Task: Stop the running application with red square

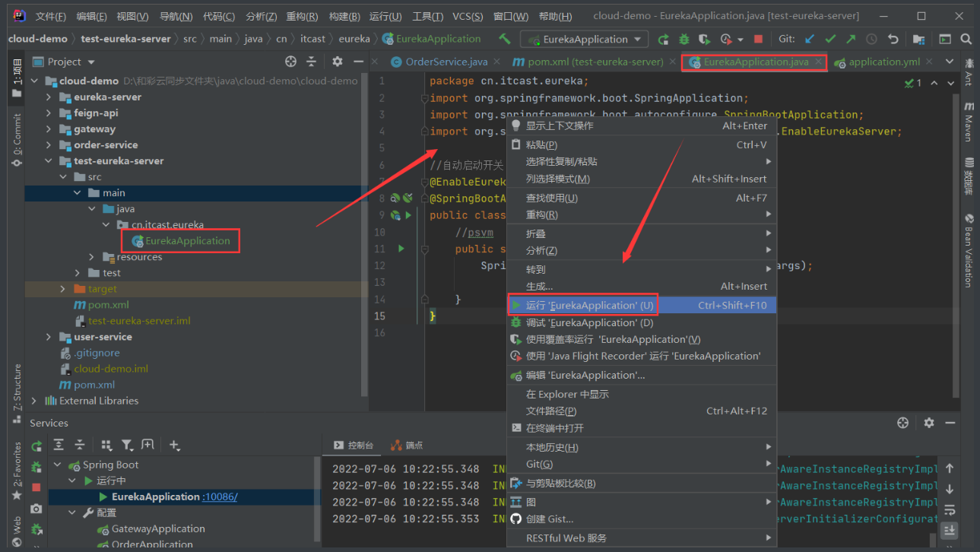Action: tap(758, 39)
